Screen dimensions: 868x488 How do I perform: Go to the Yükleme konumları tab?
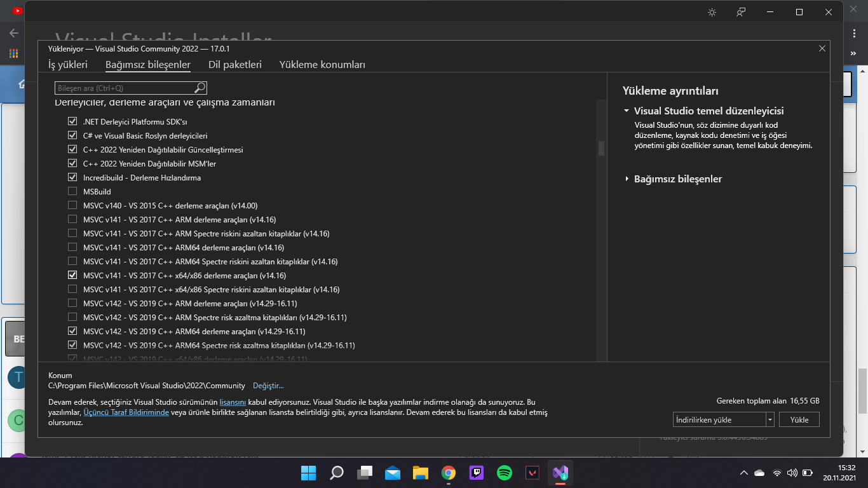tap(322, 65)
